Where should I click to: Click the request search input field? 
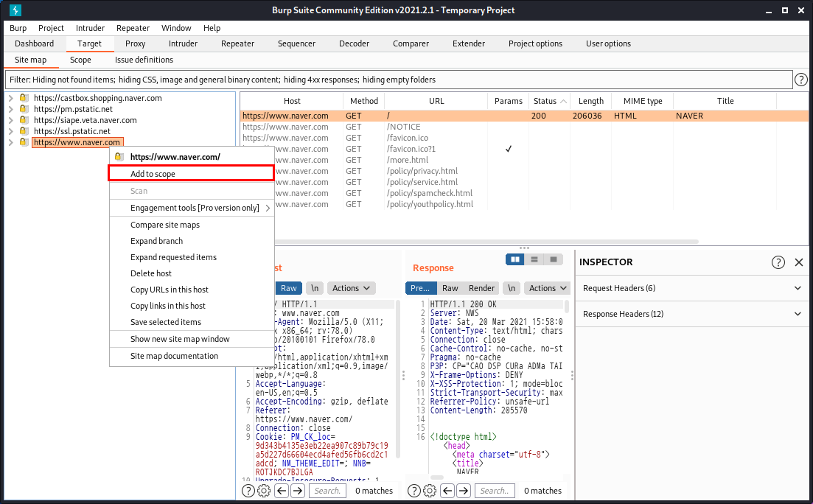coord(328,491)
